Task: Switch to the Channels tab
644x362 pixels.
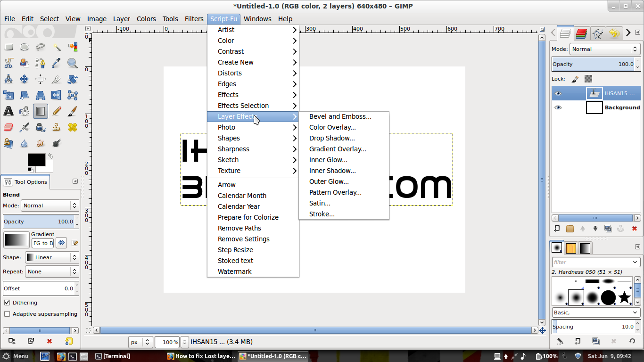Action: 581,33
